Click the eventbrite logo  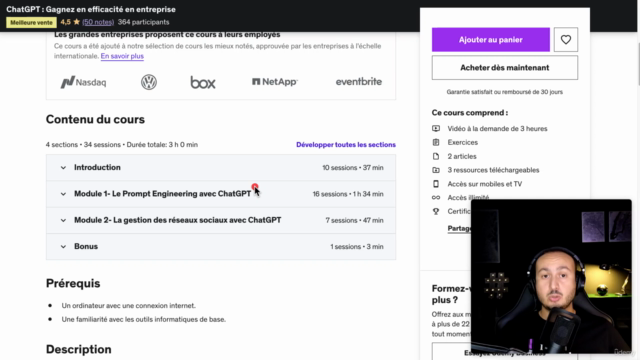pyautogui.click(x=359, y=82)
